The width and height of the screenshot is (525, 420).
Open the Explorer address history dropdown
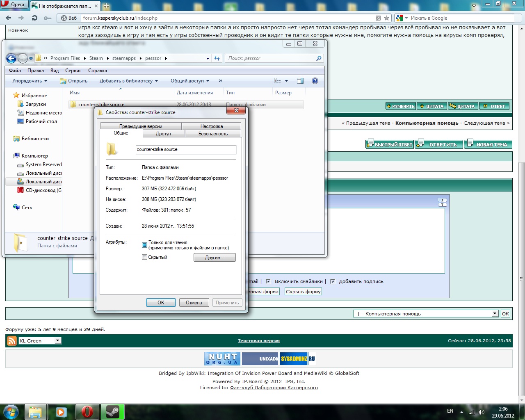click(x=208, y=58)
